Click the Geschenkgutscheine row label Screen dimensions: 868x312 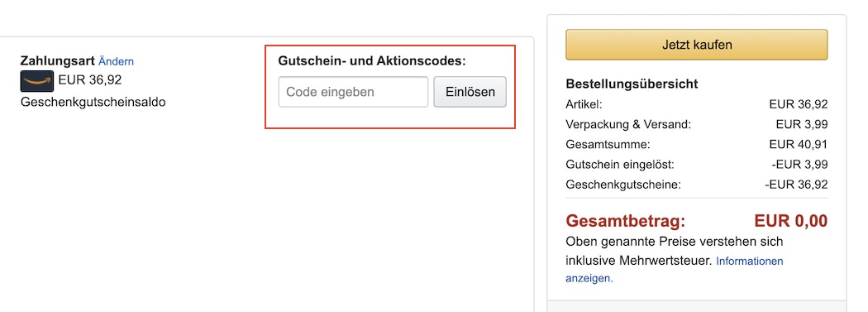point(623,185)
